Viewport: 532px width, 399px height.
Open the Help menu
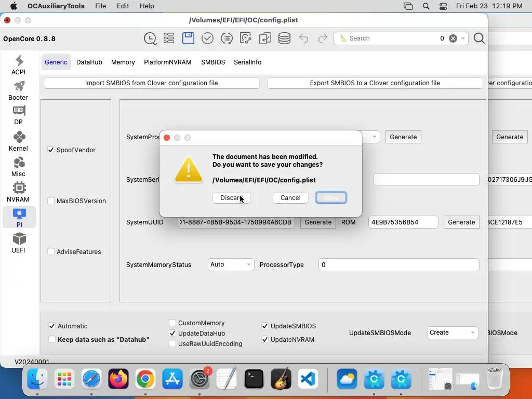point(147,6)
